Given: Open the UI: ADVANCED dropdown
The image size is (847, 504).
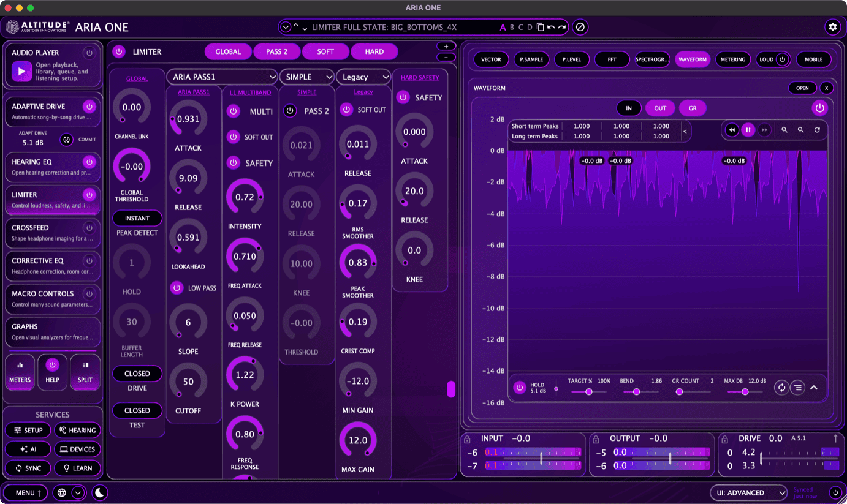Looking at the screenshot, I should [x=748, y=492].
